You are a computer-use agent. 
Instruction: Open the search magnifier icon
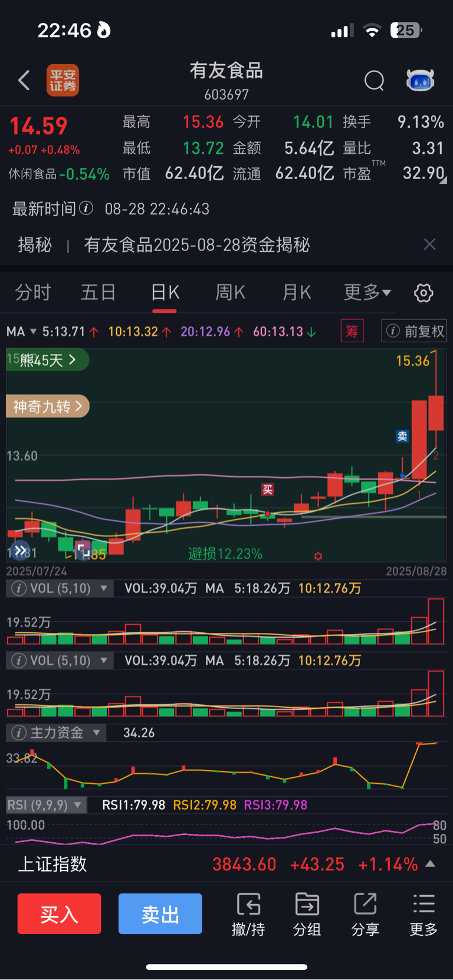coord(374,80)
